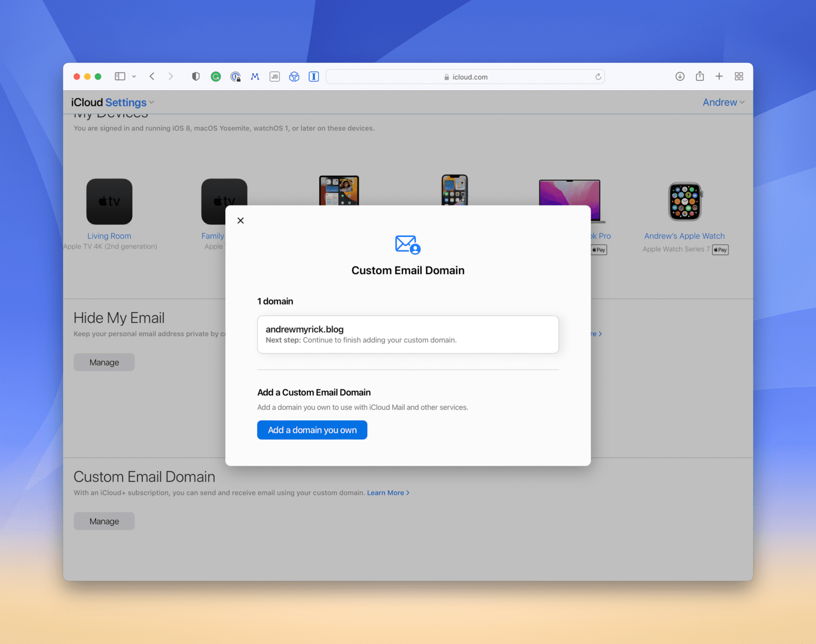Open Tab Overview grid icon
816x644 pixels.
(739, 76)
